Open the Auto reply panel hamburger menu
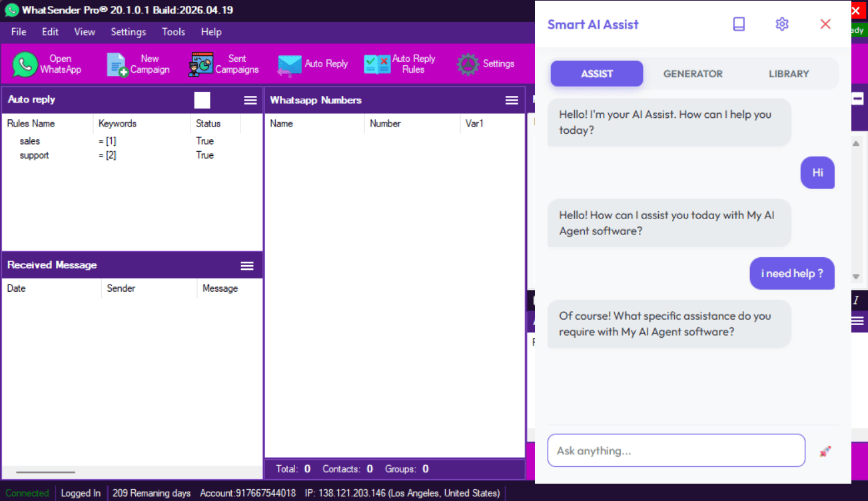 pos(250,100)
